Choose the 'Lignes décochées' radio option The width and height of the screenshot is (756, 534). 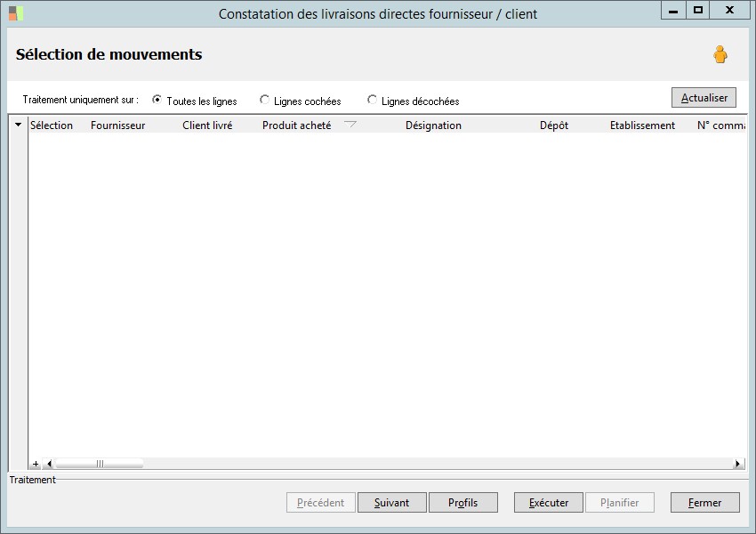pyautogui.click(x=372, y=100)
